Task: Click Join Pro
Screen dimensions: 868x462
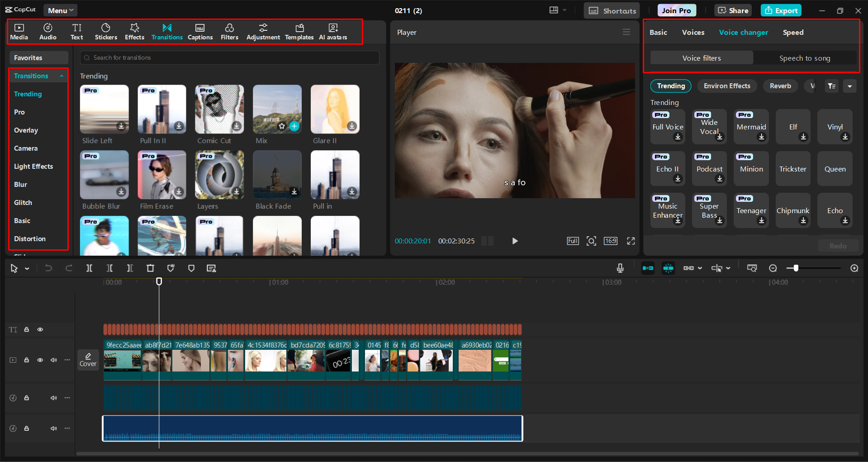Action: tap(676, 10)
